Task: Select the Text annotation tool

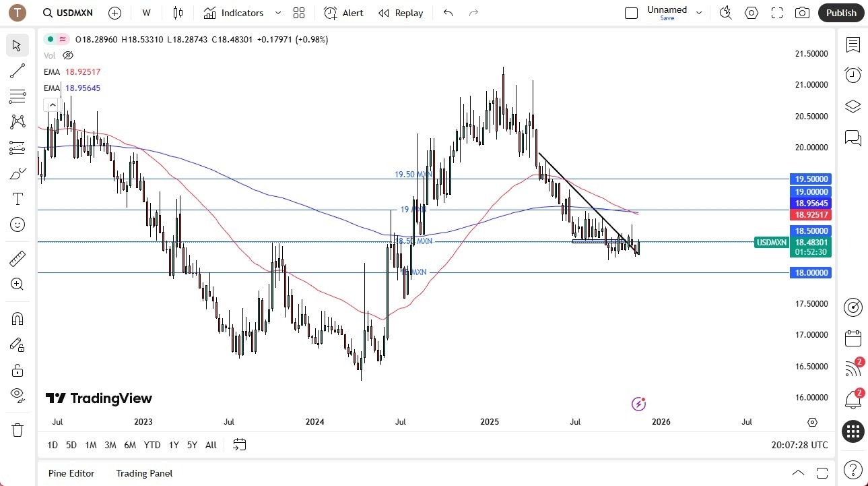Action: pyautogui.click(x=17, y=198)
